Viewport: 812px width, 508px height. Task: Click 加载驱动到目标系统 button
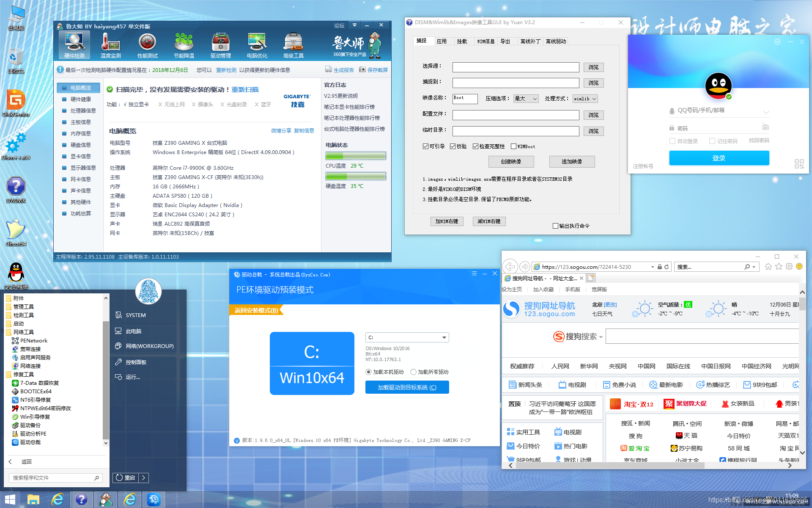point(407,387)
